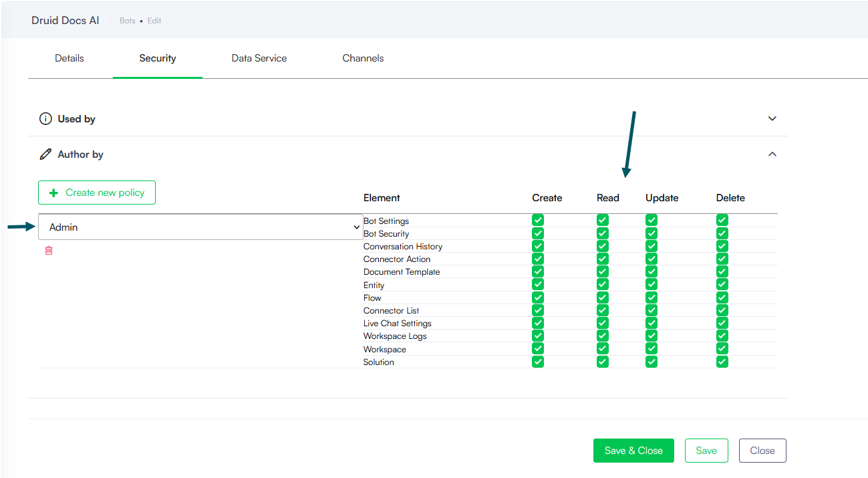The height and width of the screenshot is (478, 868).
Task: Uncheck Create for the Flow element
Action: tap(538, 297)
